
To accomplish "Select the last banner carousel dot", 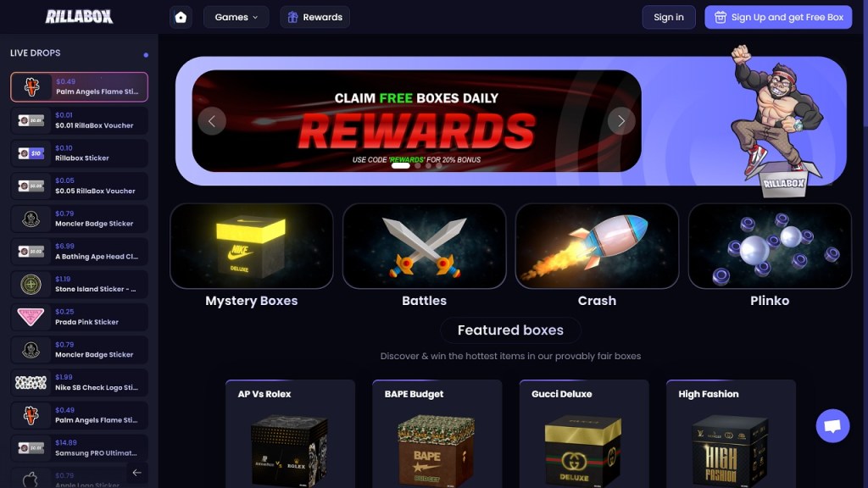I will click(439, 165).
